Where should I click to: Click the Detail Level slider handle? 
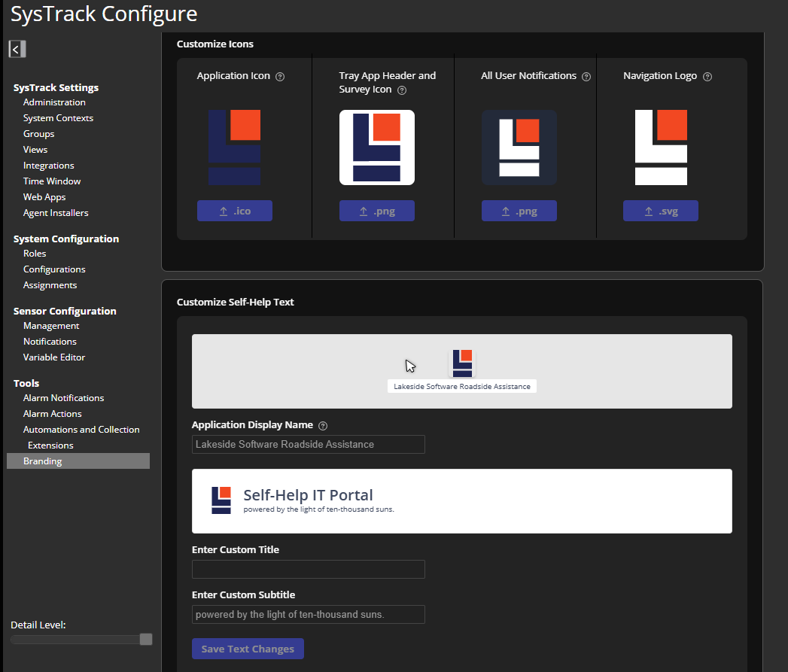click(146, 640)
